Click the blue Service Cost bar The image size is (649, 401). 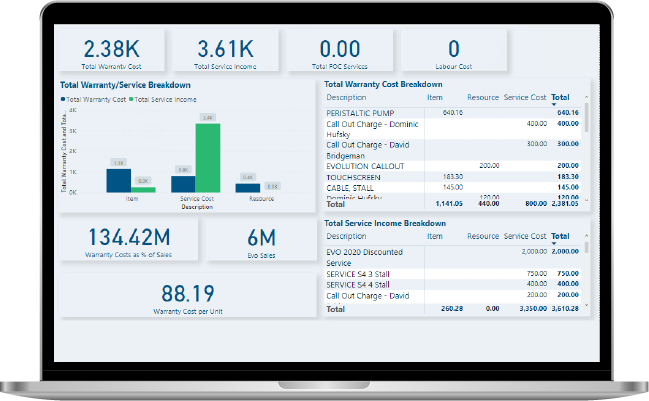[183, 184]
